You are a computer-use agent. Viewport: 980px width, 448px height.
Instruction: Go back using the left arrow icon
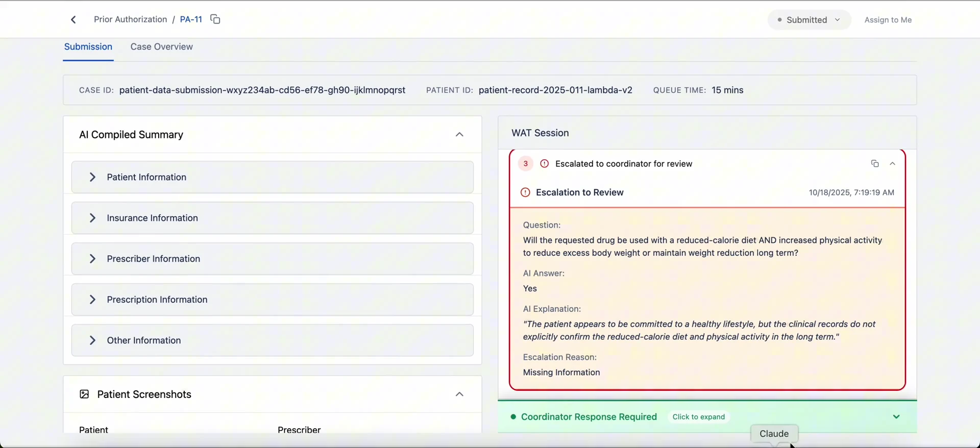(73, 19)
